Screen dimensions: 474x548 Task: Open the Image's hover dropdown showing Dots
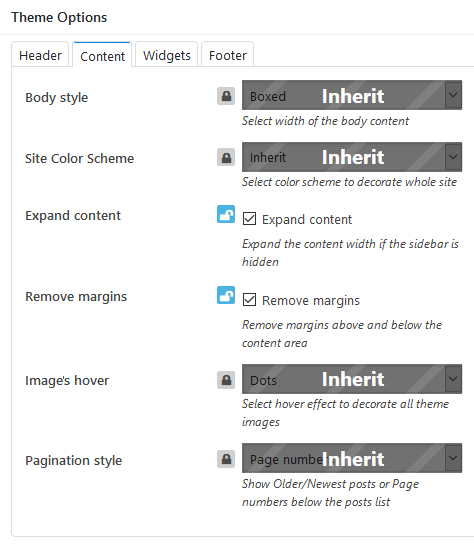(352, 379)
